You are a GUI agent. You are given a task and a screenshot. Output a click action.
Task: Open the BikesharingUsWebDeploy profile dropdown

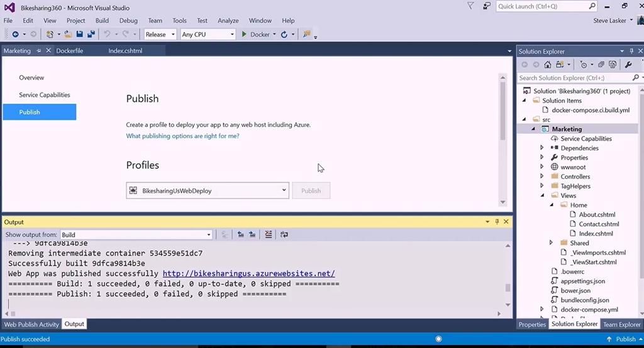click(284, 190)
